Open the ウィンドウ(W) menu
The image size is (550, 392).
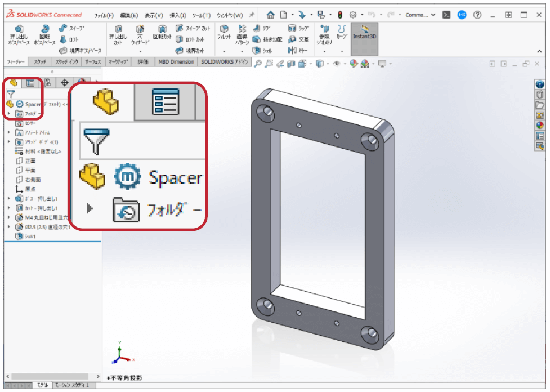click(x=229, y=15)
